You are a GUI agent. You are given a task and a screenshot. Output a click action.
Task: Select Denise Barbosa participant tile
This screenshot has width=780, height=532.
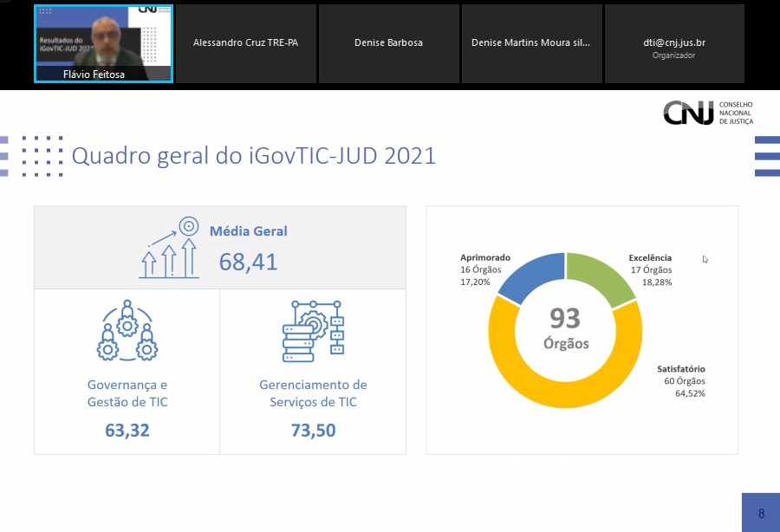388,43
